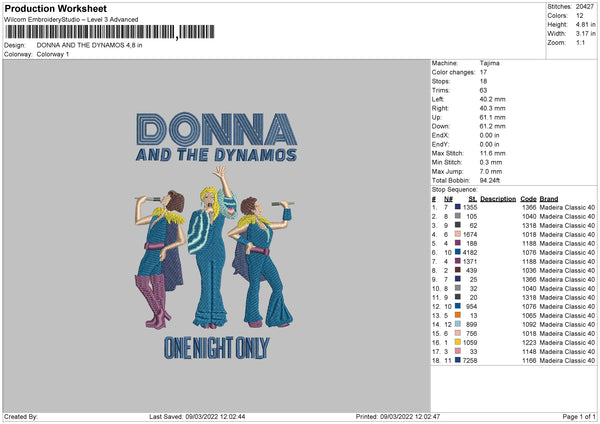The width and height of the screenshot is (600, 424).
Task: Click the pink swatch in stop sequence row 4
Action: pos(458,234)
